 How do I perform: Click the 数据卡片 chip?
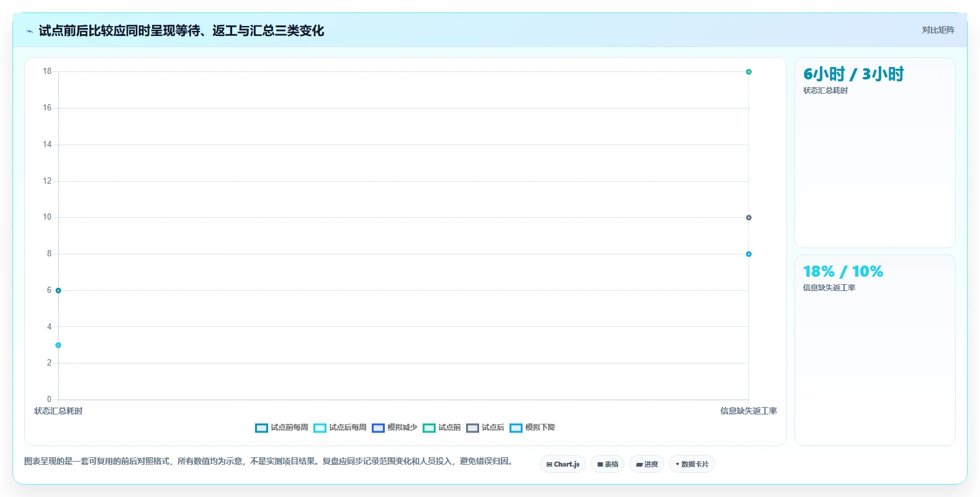(x=692, y=464)
